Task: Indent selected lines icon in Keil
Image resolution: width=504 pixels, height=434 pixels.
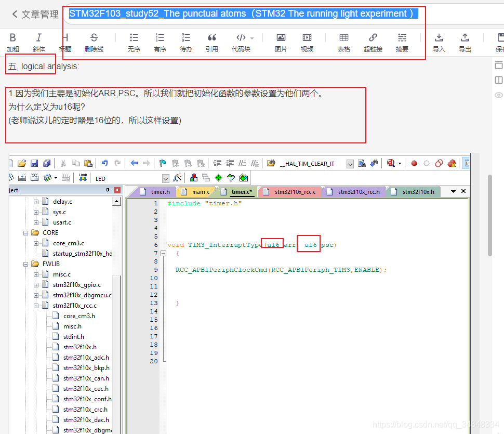Action: point(217,163)
